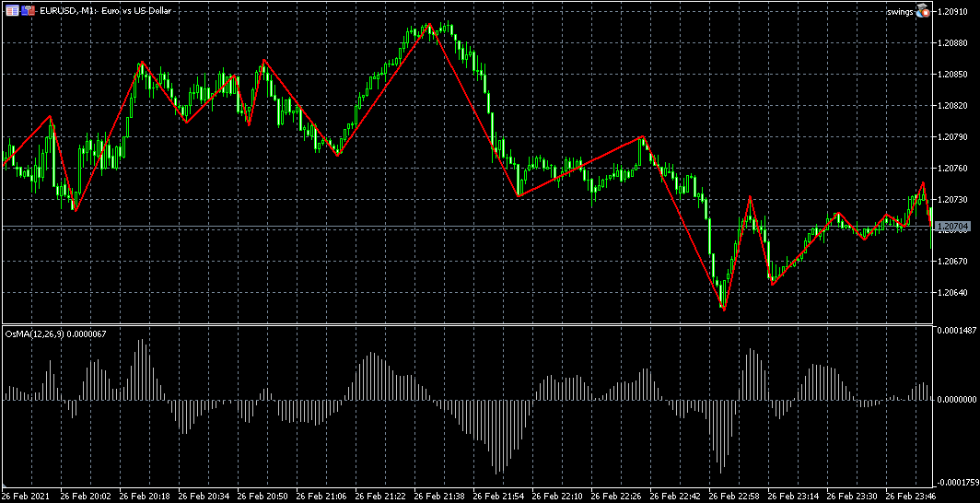Click the 1.20820 price scale value
The image size is (980, 503).
(953, 105)
